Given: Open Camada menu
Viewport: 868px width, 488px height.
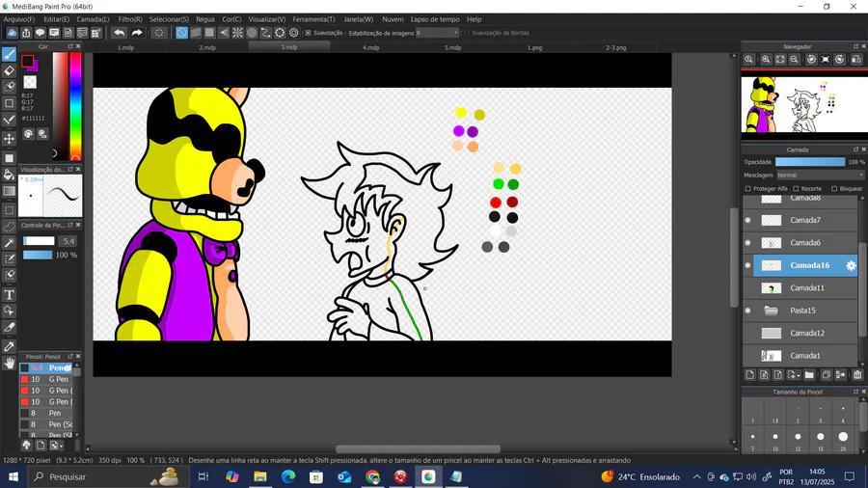Looking at the screenshot, I should coord(93,19).
